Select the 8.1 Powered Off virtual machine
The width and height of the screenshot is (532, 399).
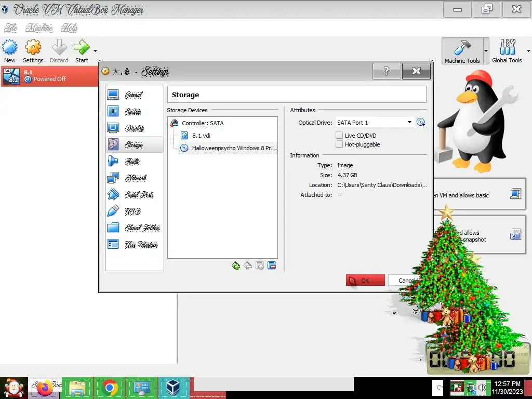(49, 76)
